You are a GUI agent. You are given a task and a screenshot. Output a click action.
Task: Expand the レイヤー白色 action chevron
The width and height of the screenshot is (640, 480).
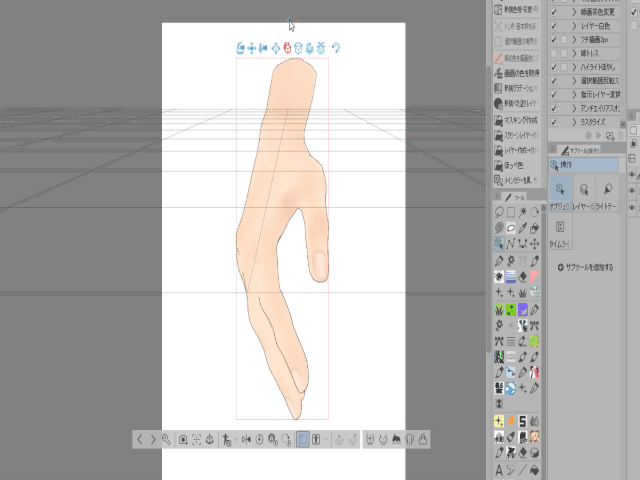pyautogui.click(x=574, y=26)
